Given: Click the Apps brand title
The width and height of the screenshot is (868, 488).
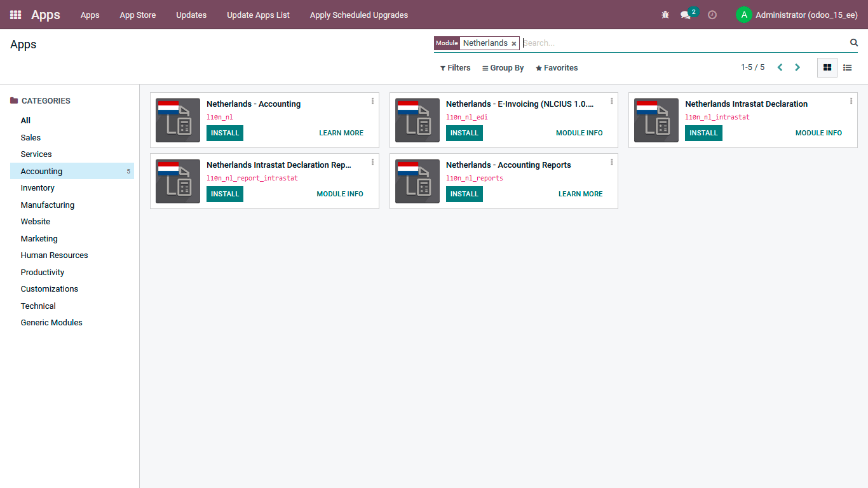Looking at the screenshot, I should click(46, 15).
